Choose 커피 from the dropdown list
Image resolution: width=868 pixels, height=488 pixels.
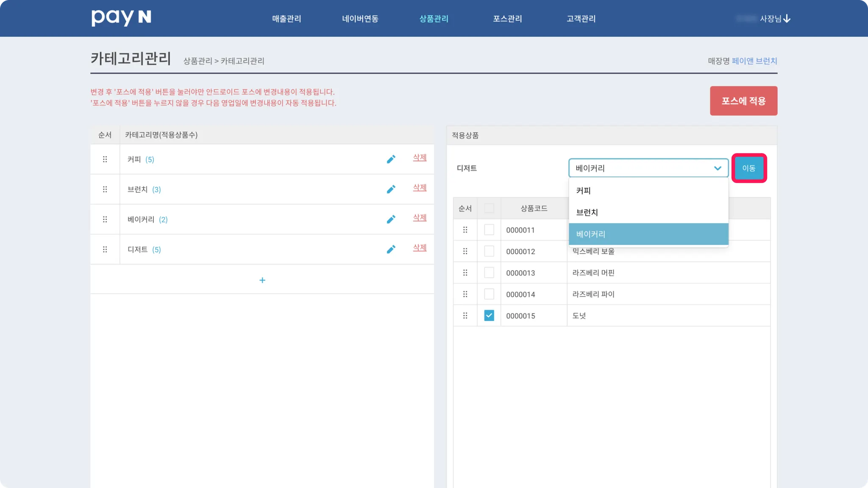[584, 191]
